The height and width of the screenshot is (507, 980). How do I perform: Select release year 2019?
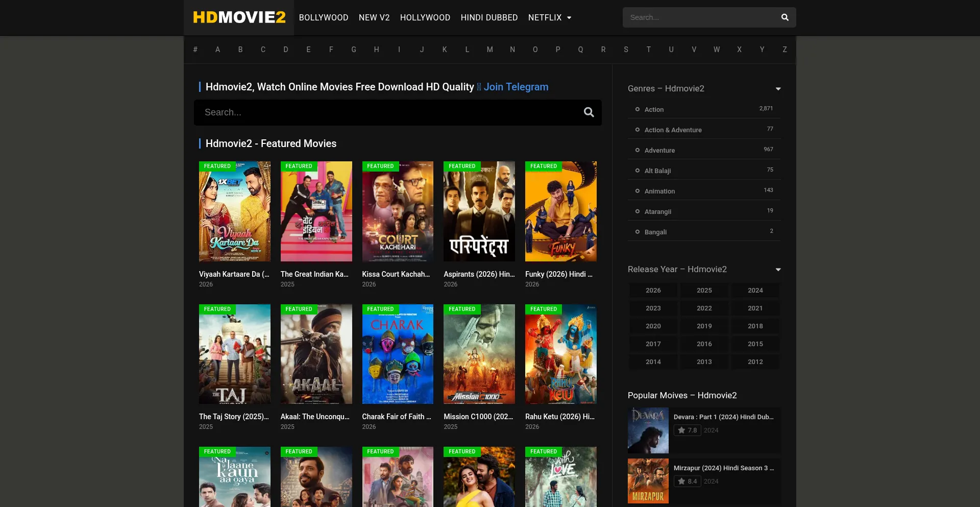coord(704,326)
